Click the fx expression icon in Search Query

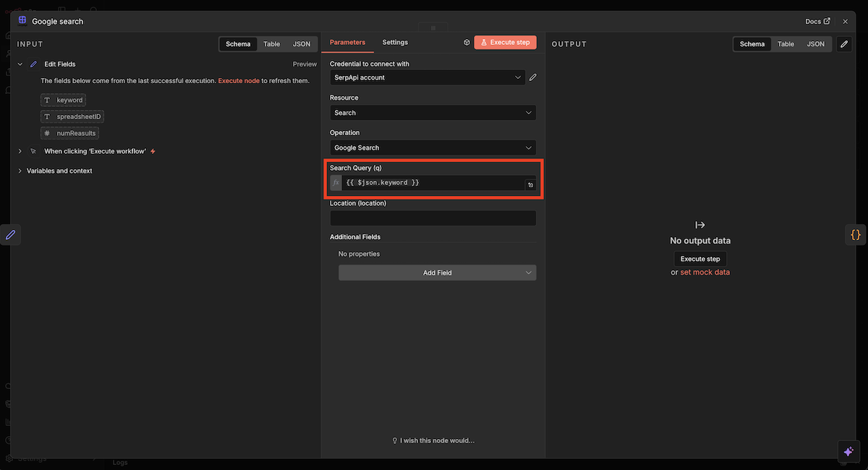click(x=336, y=183)
